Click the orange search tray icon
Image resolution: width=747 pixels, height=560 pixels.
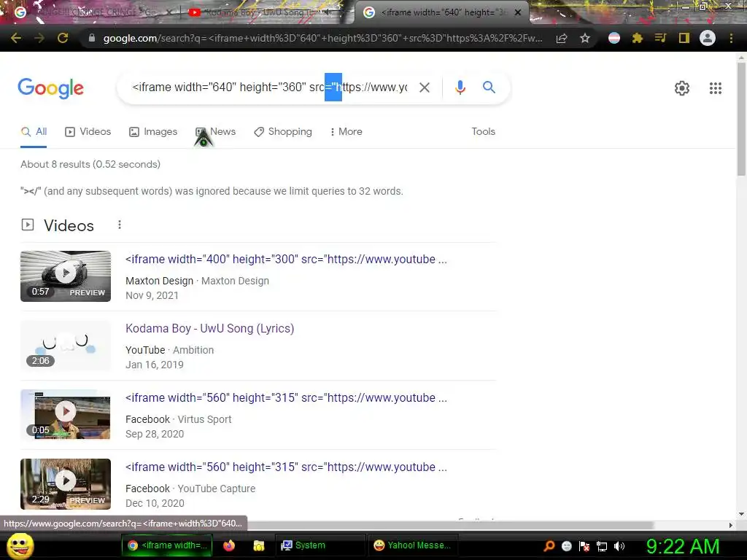click(549, 546)
